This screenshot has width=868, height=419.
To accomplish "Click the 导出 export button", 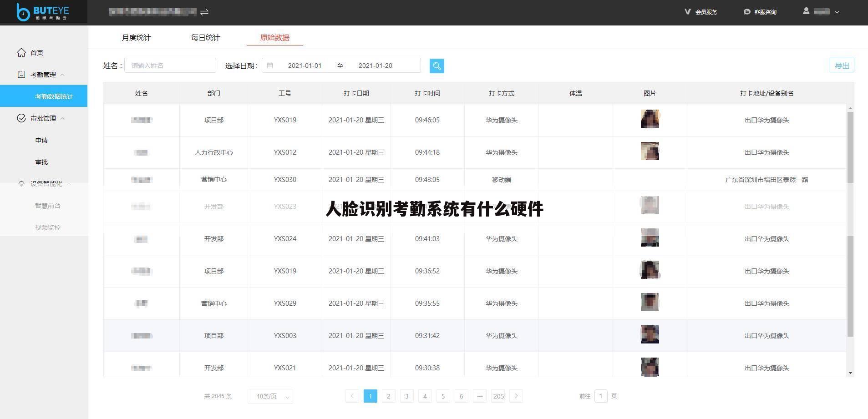I will point(842,66).
